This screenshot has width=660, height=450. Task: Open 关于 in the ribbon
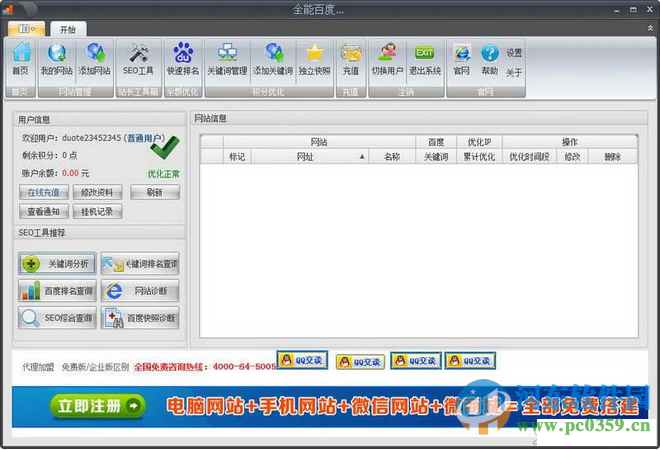[x=514, y=73]
